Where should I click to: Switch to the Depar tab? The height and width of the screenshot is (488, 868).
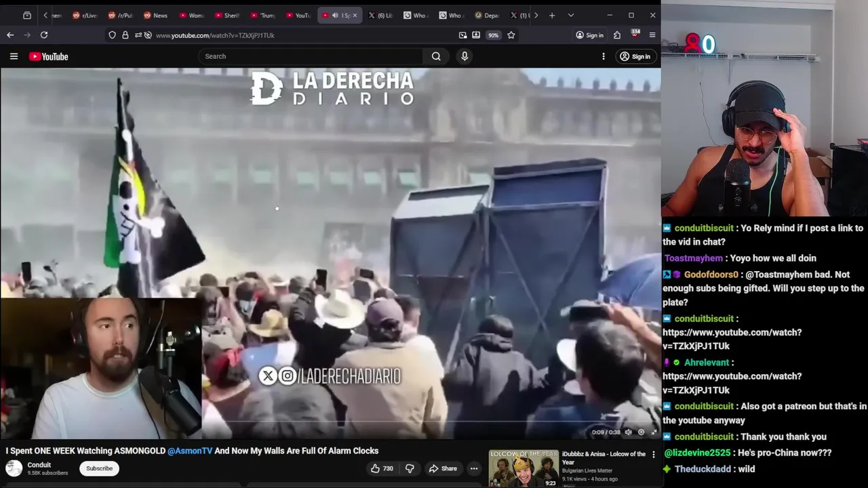coord(488,15)
